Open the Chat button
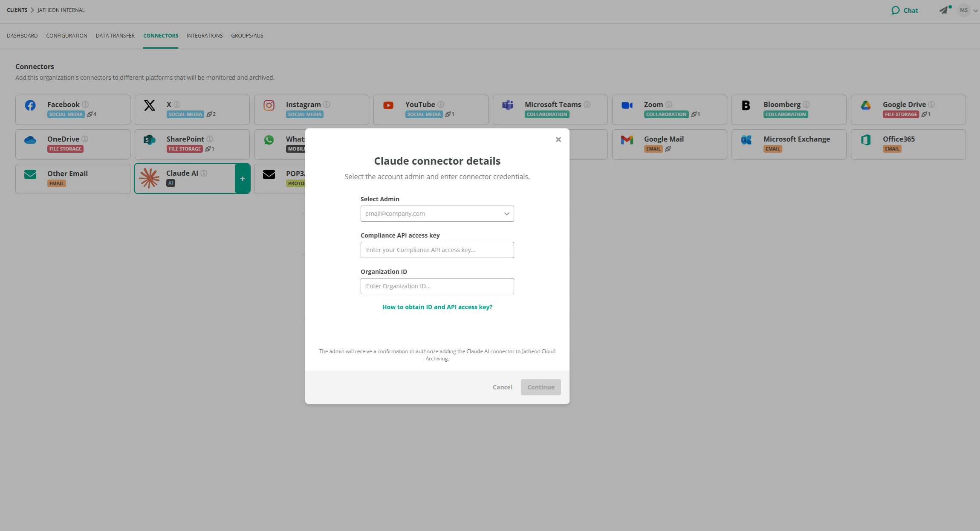The width and height of the screenshot is (980, 531). (x=905, y=10)
